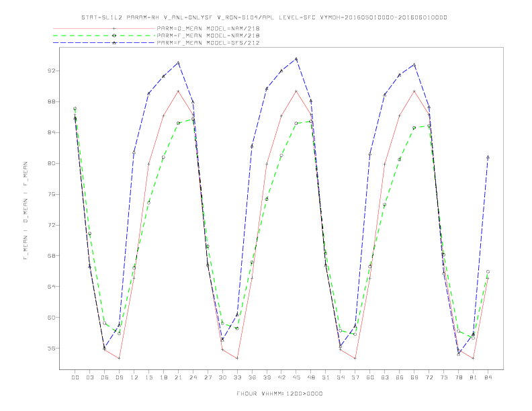Click x-axis tick label 72

429,377
